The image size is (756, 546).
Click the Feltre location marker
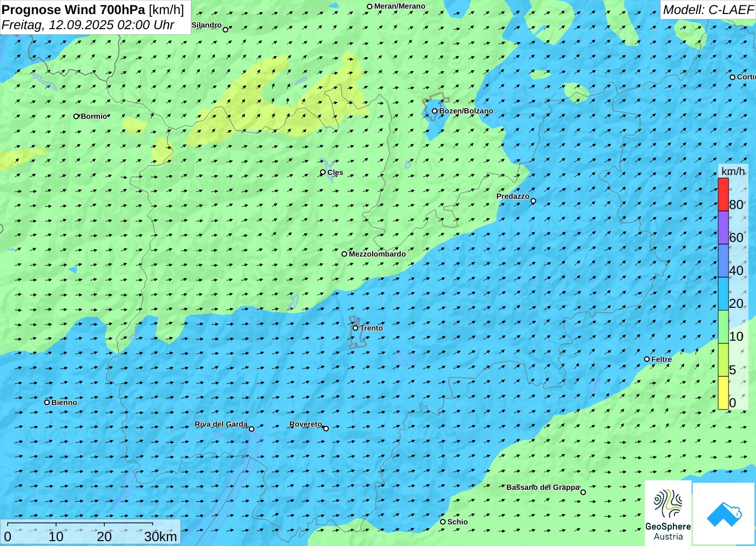[647, 359]
